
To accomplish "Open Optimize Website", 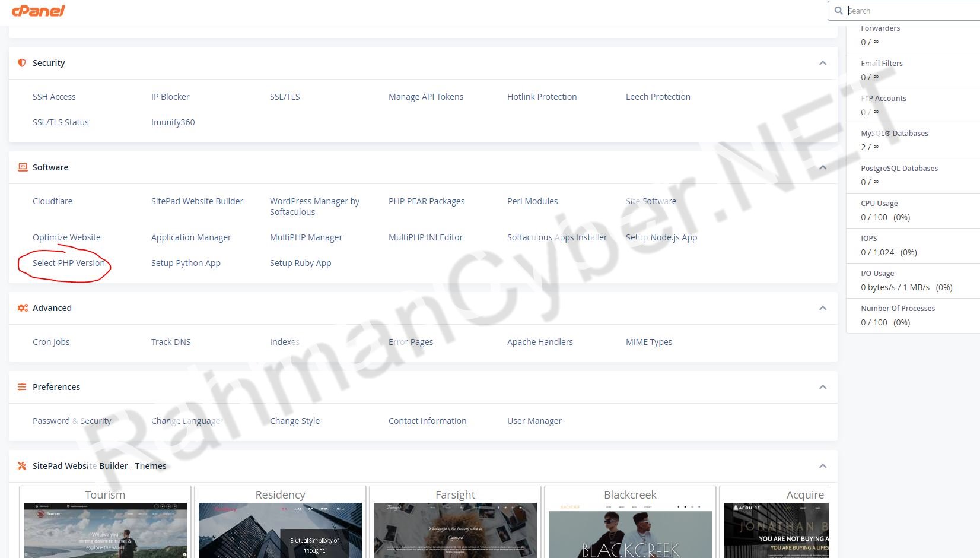I will point(66,237).
